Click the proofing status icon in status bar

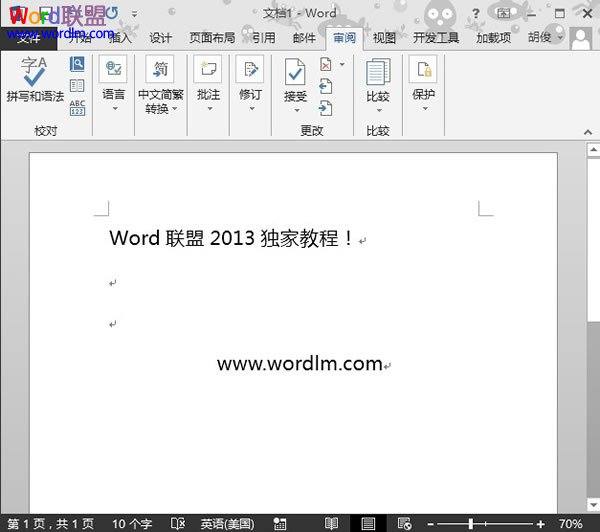[x=178, y=523]
